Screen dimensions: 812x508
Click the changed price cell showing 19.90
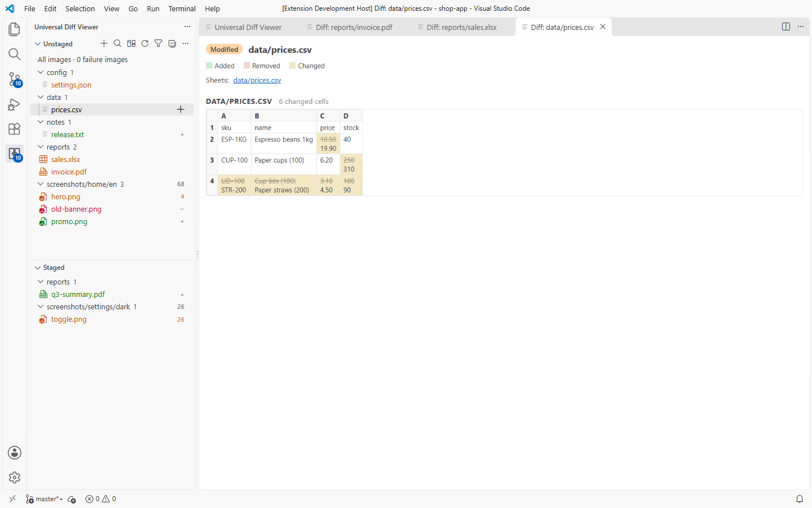coord(328,144)
